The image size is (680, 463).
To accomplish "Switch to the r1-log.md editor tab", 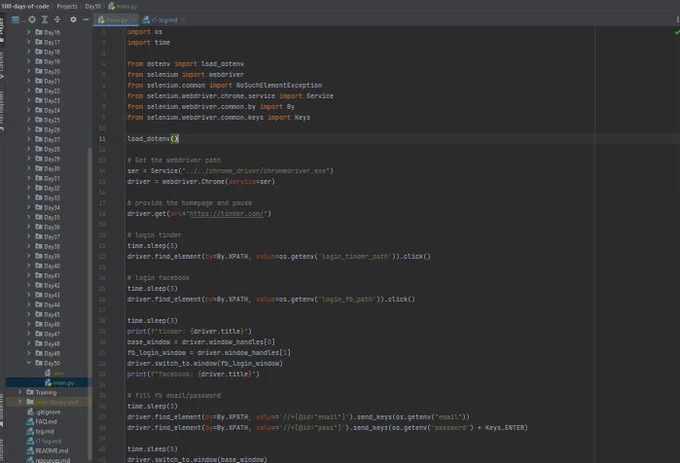I will pos(164,20).
